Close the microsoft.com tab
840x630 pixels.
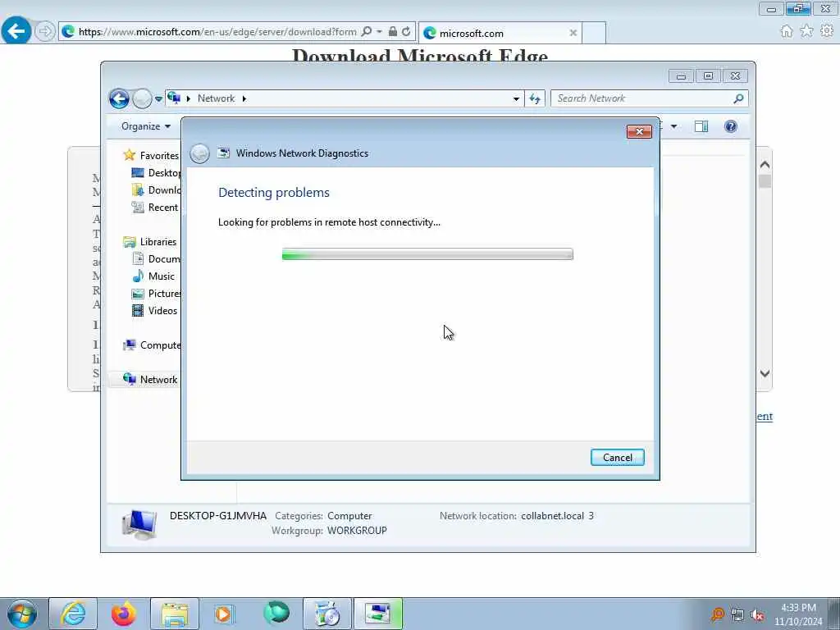(x=573, y=33)
